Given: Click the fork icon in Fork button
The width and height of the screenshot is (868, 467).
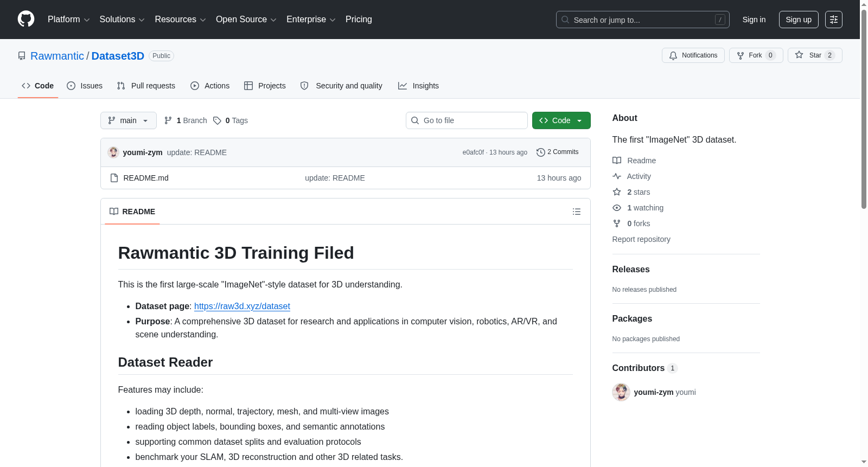Looking at the screenshot, I should [x=741, y=55].
